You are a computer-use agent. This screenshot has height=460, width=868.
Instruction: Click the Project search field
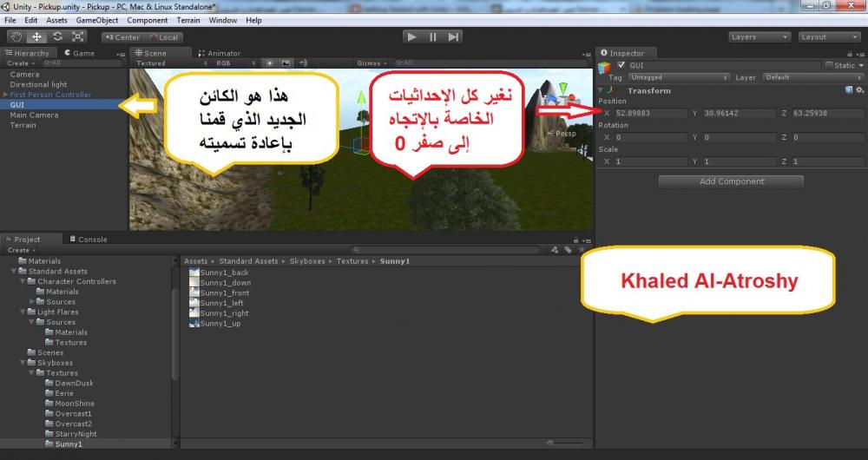click(x=445, y=250)
